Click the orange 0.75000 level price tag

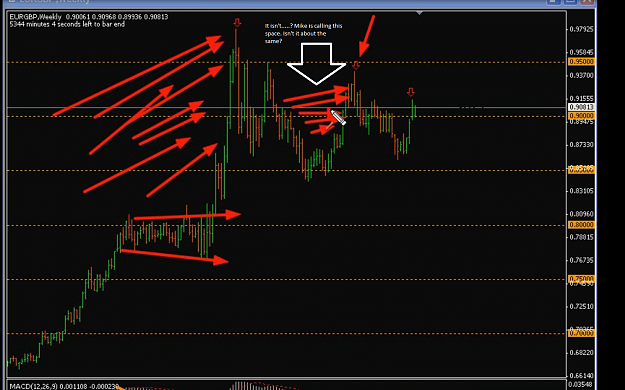point(582,278)
